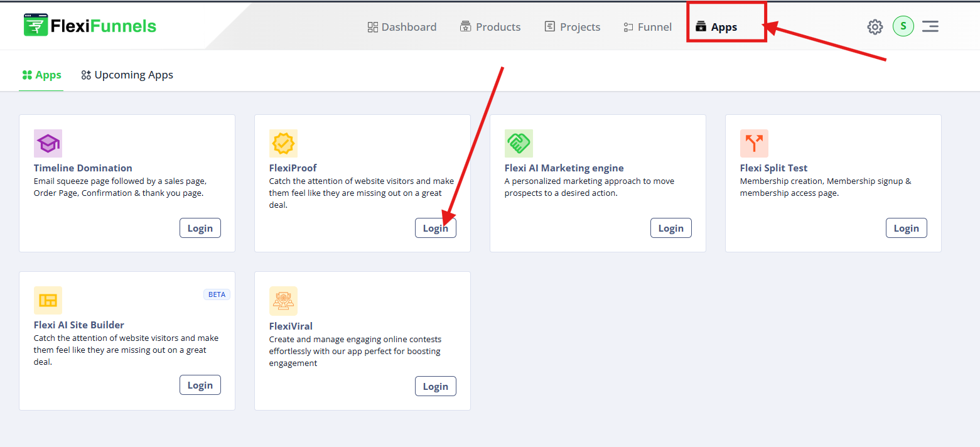Click the Flexi Split Test arrows icon
980x447 pixels.
(754, 144)
